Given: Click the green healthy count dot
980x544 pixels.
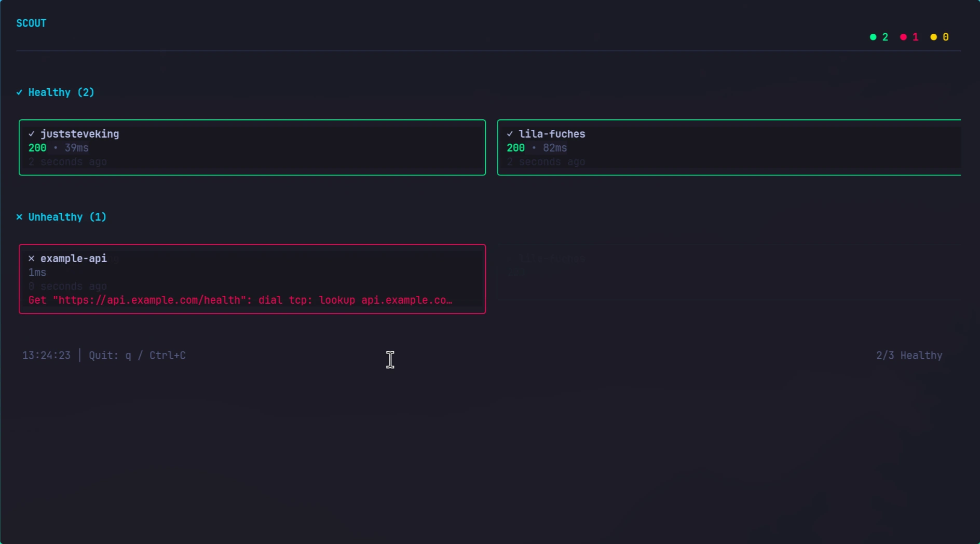Looking at the screenshot, I should pos(873,37).
